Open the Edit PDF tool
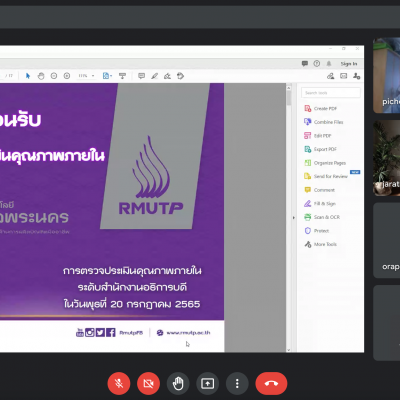 tap(317, 136)
